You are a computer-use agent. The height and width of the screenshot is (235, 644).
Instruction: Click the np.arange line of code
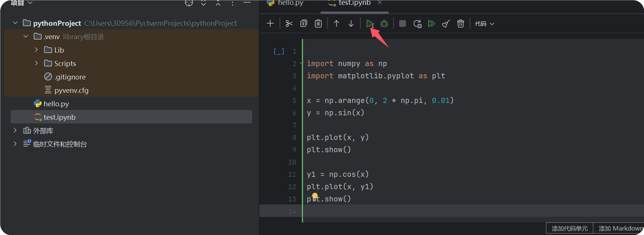(380, 101)
